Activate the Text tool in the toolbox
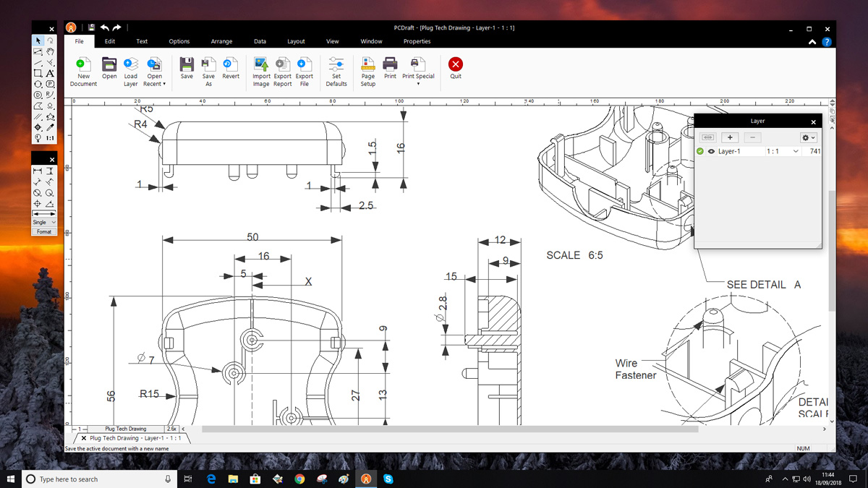 (50, 74)
